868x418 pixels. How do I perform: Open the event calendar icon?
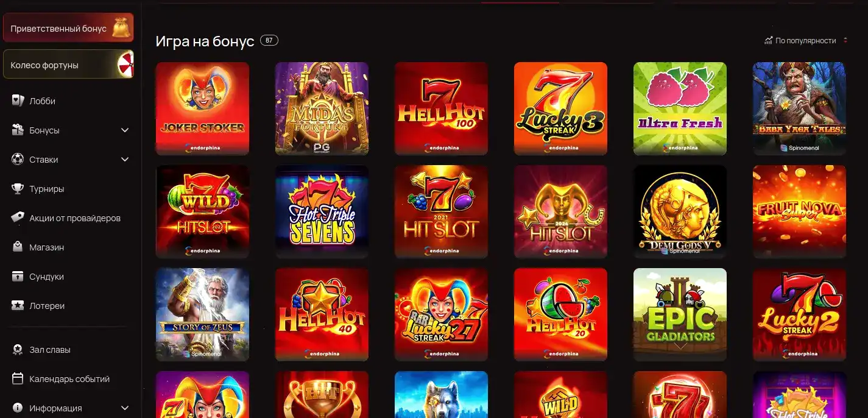coord(18,378)
